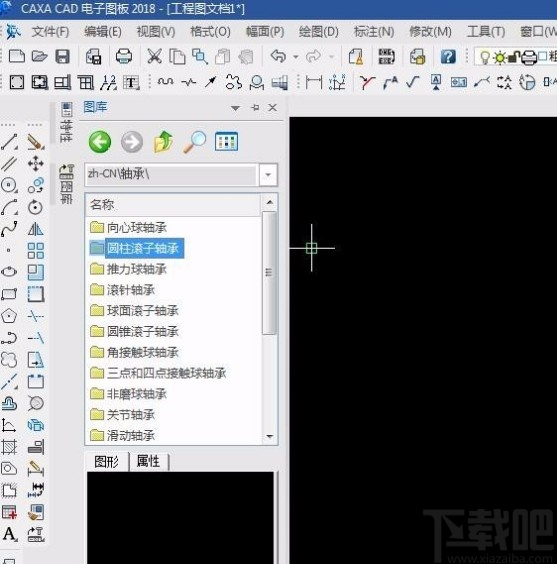Image resolution: width=557 pixels, height=564 pixels.
Task: Switch to the 属性 tab
Action: coord(148,461)
